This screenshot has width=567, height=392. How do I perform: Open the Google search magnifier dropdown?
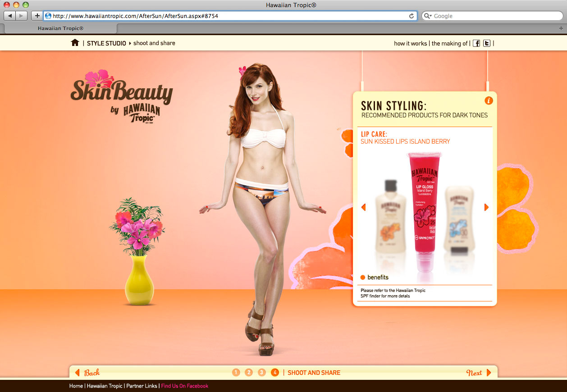pos(428,16)
